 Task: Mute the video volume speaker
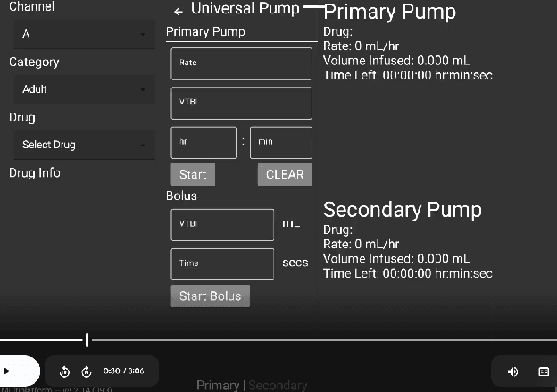tap(512, 371)
